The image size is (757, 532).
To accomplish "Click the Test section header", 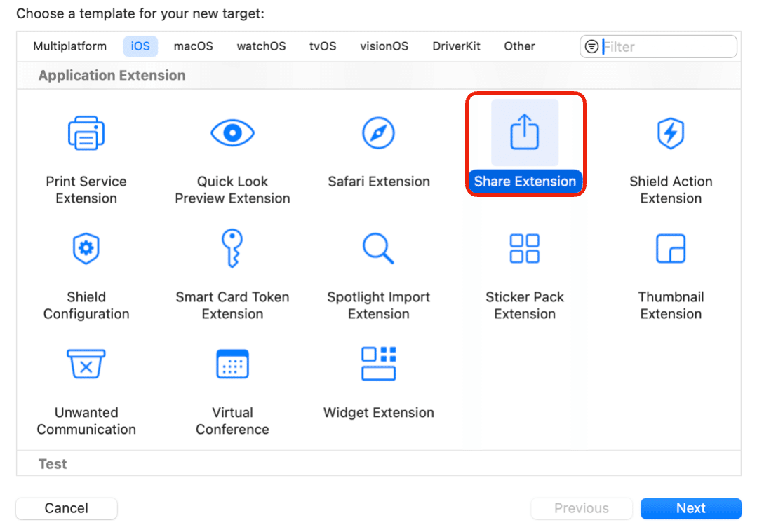I will coord(53,464).
